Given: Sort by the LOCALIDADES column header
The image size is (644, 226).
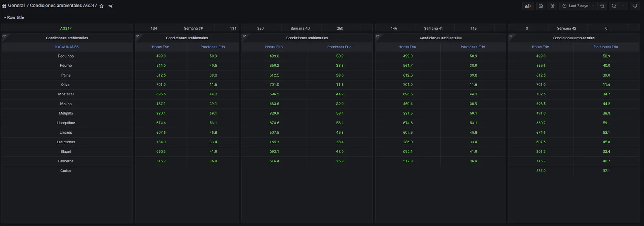Looking at the screenshot, I should point(67,47).
